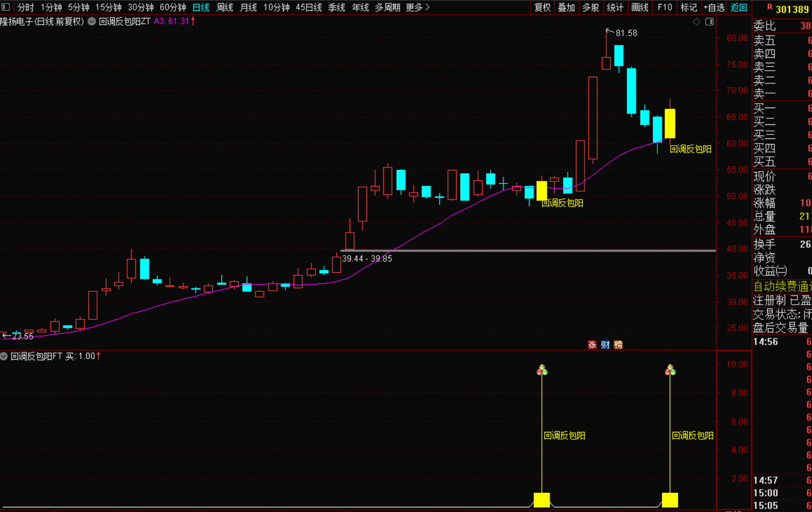Click the diamond icon at chart top-right
This screenshot has width=812, height=512.
697,21
